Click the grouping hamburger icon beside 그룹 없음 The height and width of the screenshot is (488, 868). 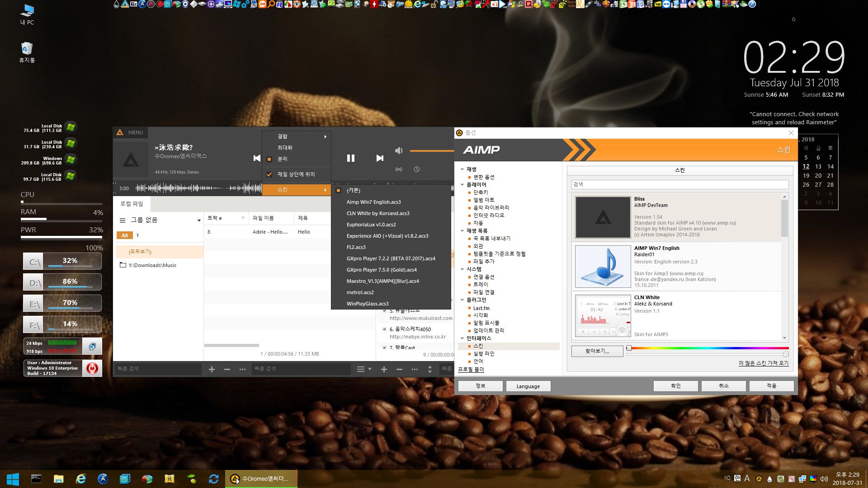point(123,221)
